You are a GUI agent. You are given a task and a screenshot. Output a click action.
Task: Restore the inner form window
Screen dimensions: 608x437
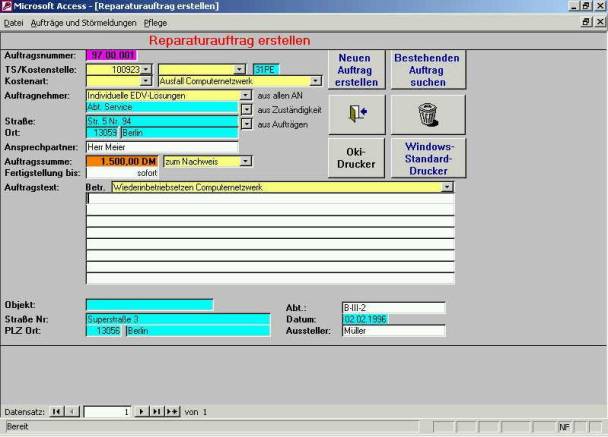(x=586, y=22)
